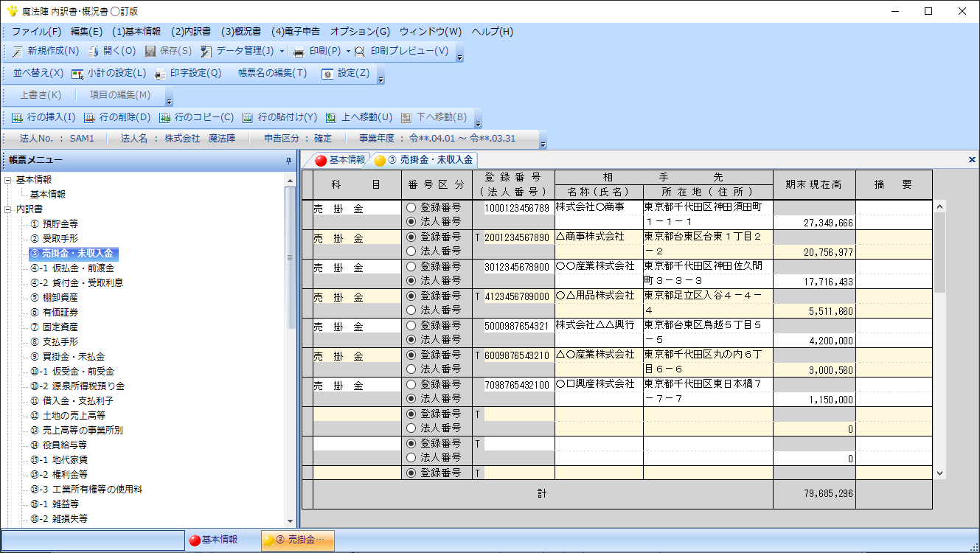Screen dimensions: 980x553
Task: Click the 並べ替え(X) button
Action: pyautogui.click(x=38, y=74)
